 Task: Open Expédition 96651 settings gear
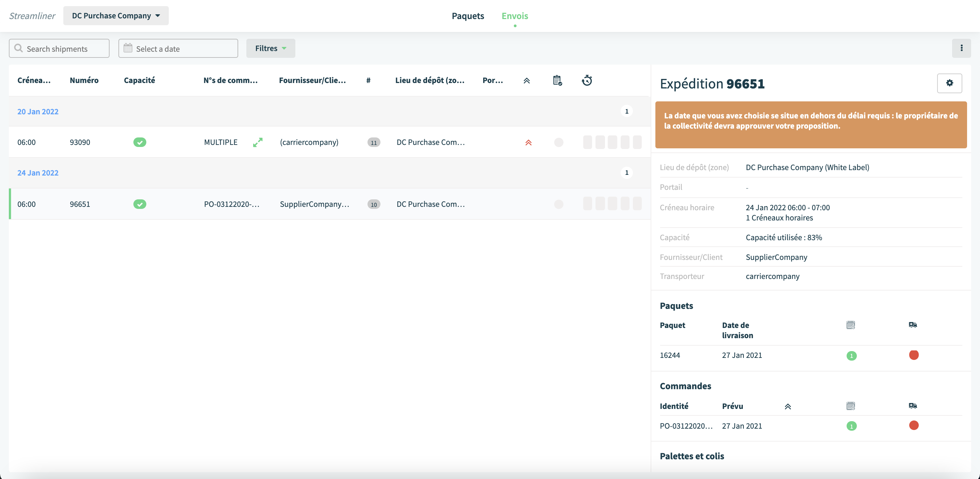pos(949,83)
